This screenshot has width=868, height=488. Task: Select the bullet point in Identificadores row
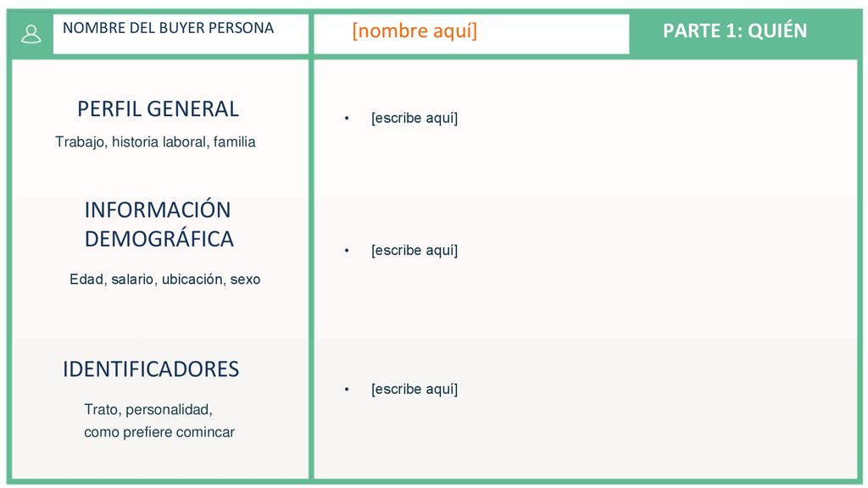(x=347, y=390)
